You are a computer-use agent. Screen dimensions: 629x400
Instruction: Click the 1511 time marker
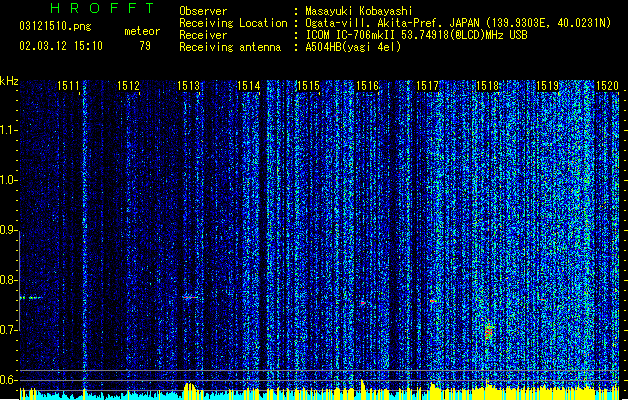pos(68,86)
